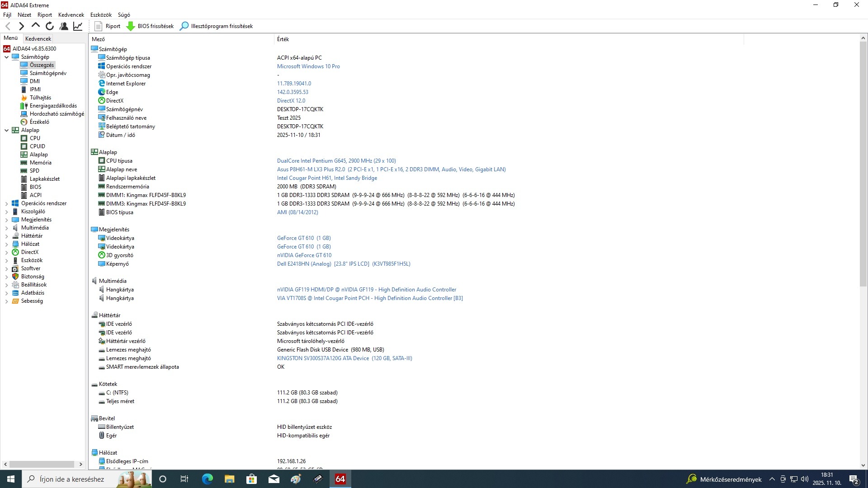The image size is (868, 488).
Task: Open the graph chart toolbar icon
Action: click(78, 26)
